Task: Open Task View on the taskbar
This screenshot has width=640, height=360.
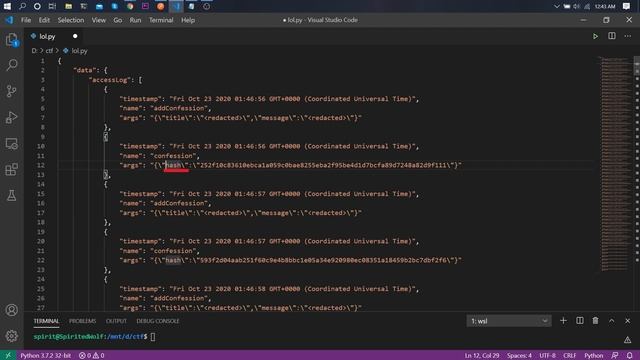Action: point(52,6)
